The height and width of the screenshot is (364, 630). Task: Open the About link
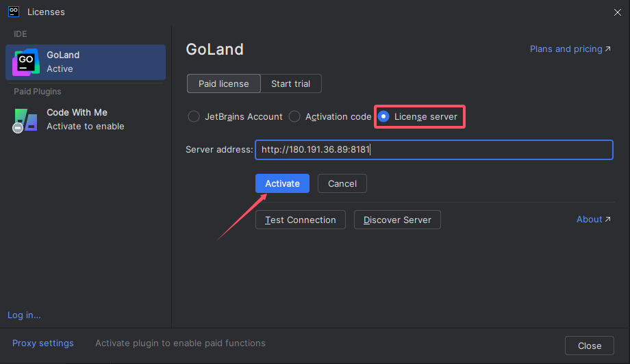tap(593, 219)
